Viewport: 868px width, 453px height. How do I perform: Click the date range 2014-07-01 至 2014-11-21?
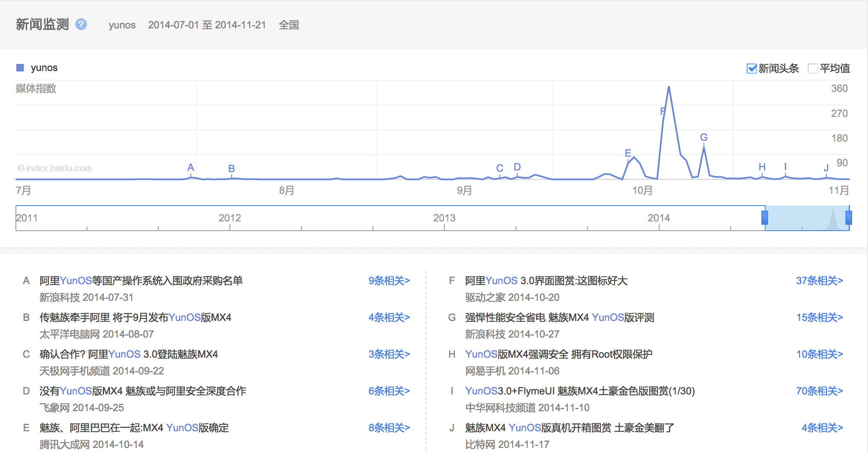207,25
